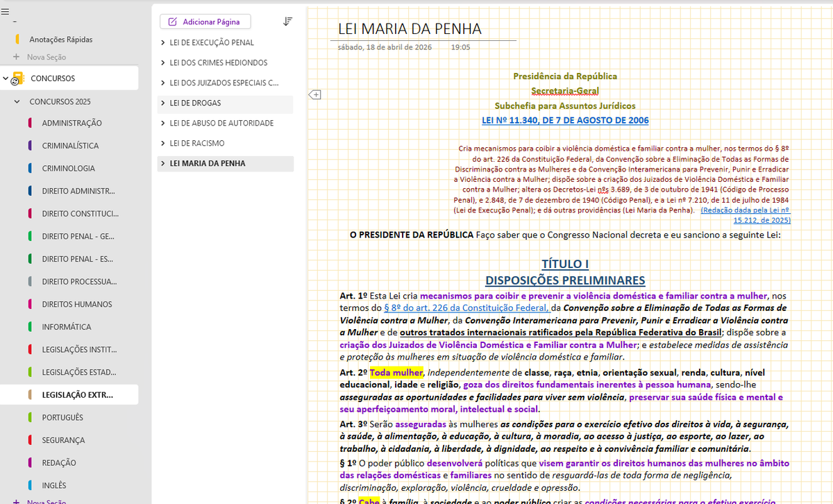833x504 pixels.
Task: Select the CONCURSOS 2025 group label
Action: (60, 101)
